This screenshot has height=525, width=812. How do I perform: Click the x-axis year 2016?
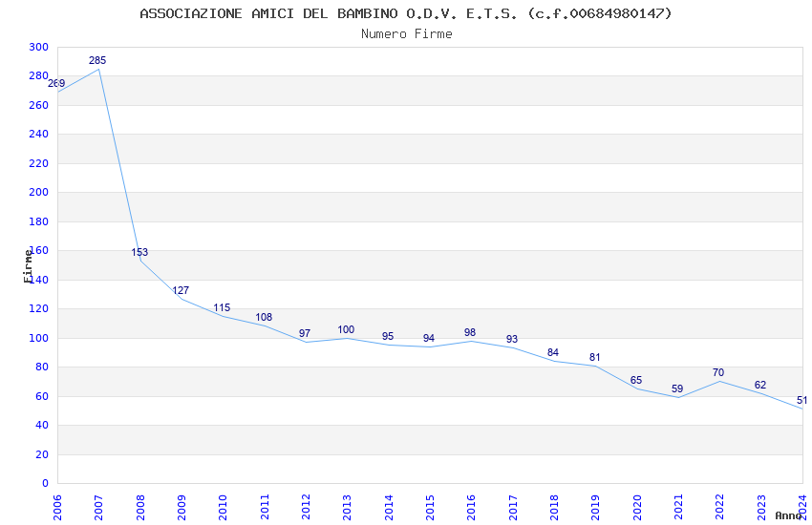pos(471,508)
